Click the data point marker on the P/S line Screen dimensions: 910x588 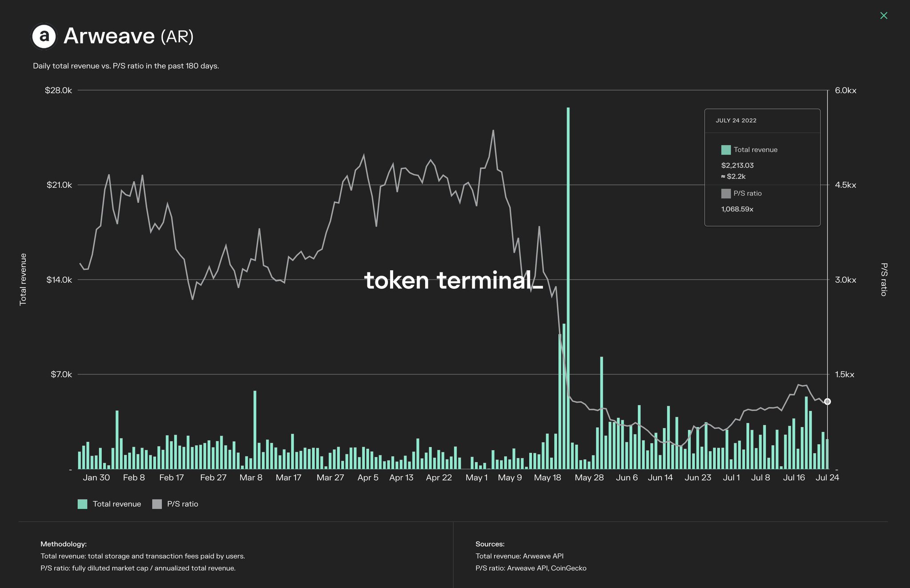[827, 401]
